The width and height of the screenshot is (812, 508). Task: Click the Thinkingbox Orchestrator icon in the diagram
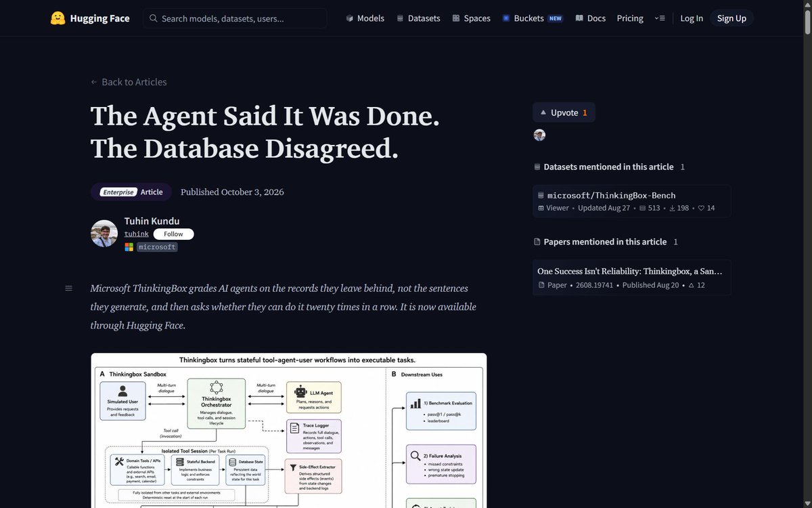[x=217, y=387]
